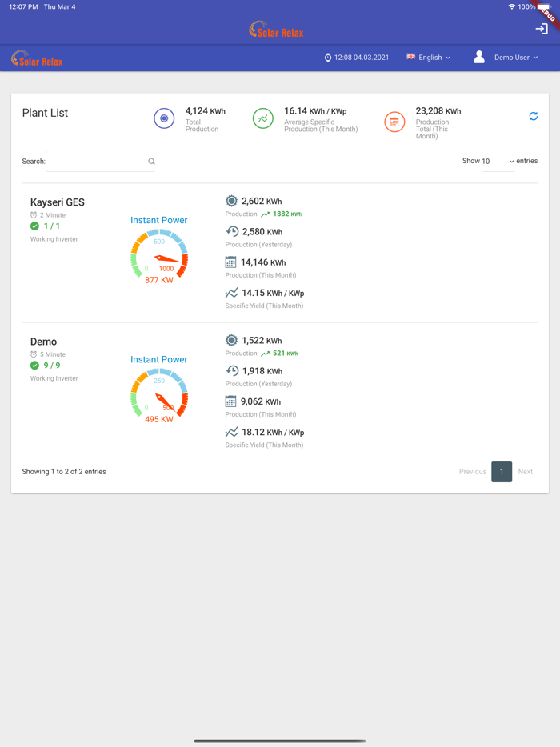Go to page 1 in pagination

click(x=502, y=472)
